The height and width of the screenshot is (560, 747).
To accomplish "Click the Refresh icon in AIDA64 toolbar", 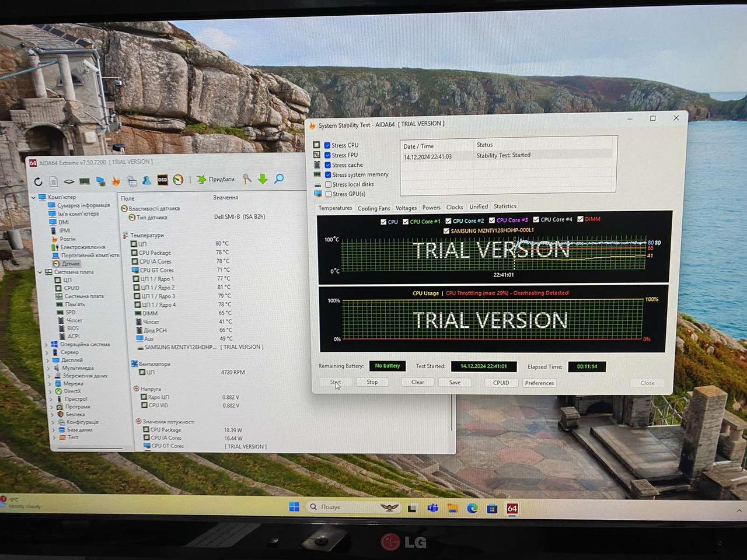I will 39,182.
